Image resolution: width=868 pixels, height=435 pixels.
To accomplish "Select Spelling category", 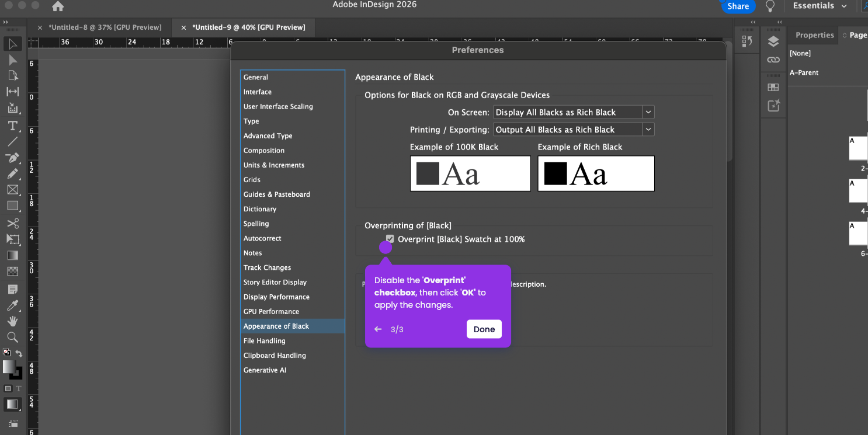I will tap(293, 223).
